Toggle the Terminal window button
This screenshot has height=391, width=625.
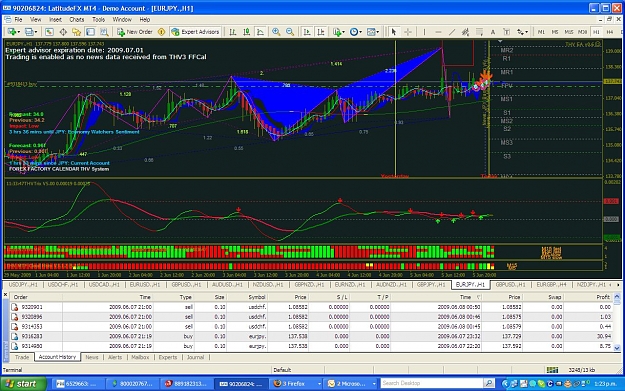click(90, 32)
